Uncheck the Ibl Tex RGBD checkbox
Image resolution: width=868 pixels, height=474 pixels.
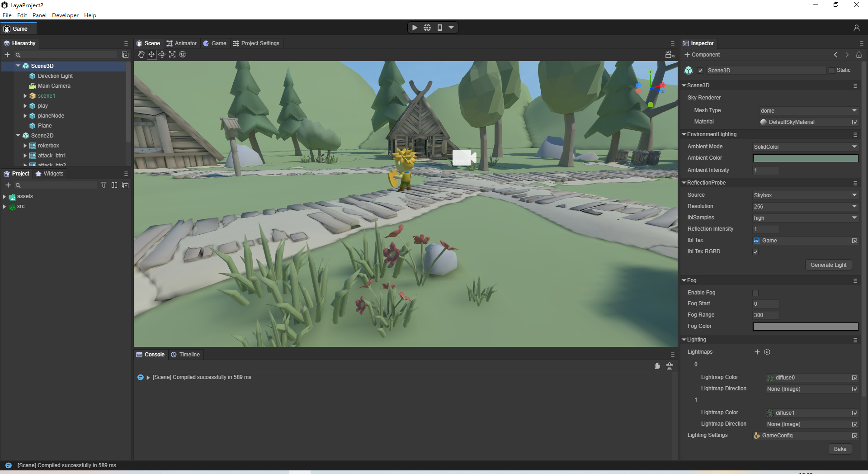click(755, 252)
